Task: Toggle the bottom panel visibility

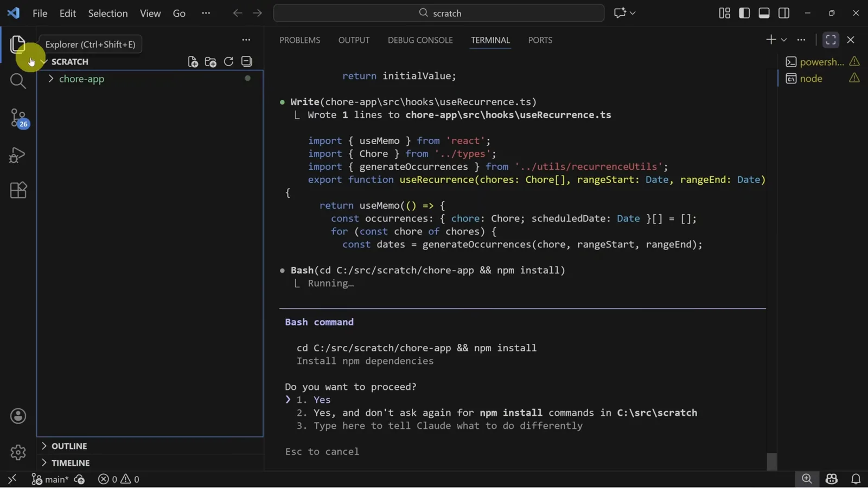Action: coord(764,13)
